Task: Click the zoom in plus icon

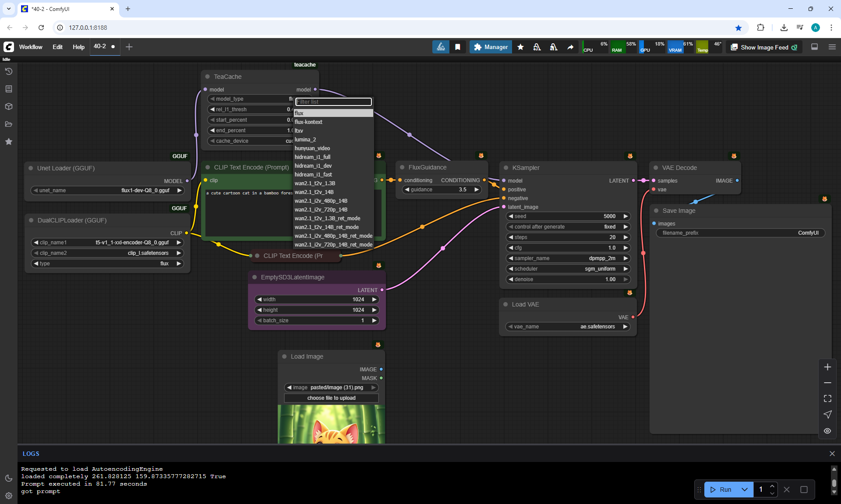Action: click(827, 367)
